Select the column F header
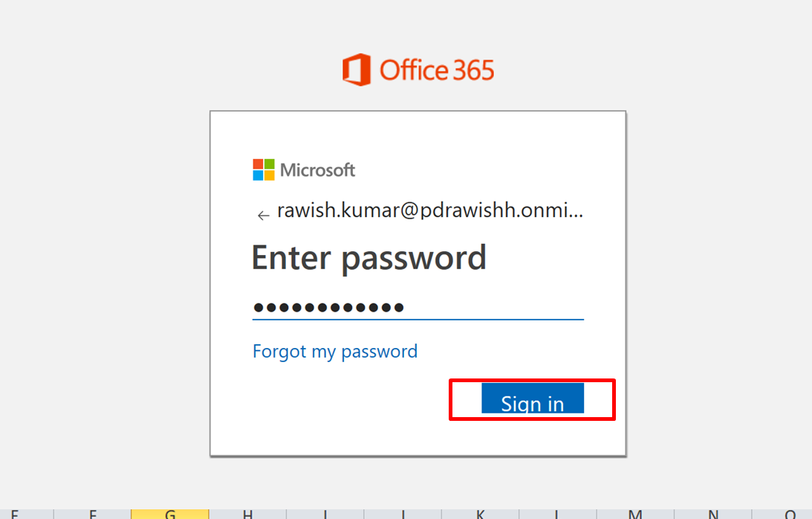This screenshot has height=519, width=812. click(93, 514)
